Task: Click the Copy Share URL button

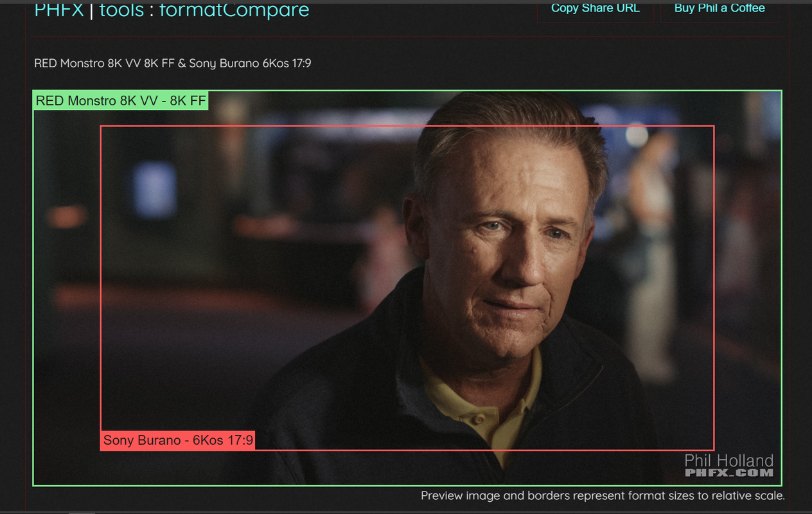Action: click(595, 10)
